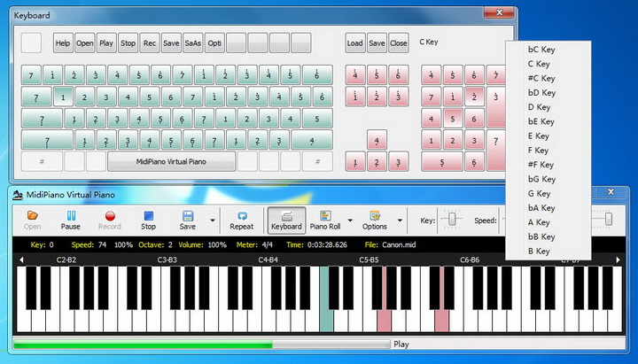
Task: Adjust the Key slider in toolbar
Action: (x=452, y=220)
